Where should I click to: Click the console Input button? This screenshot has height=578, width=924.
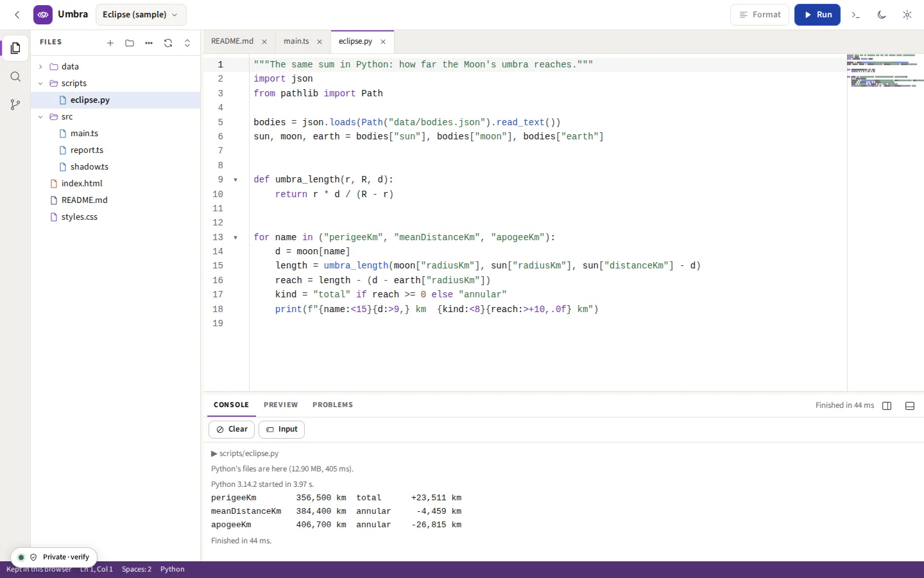282,430
